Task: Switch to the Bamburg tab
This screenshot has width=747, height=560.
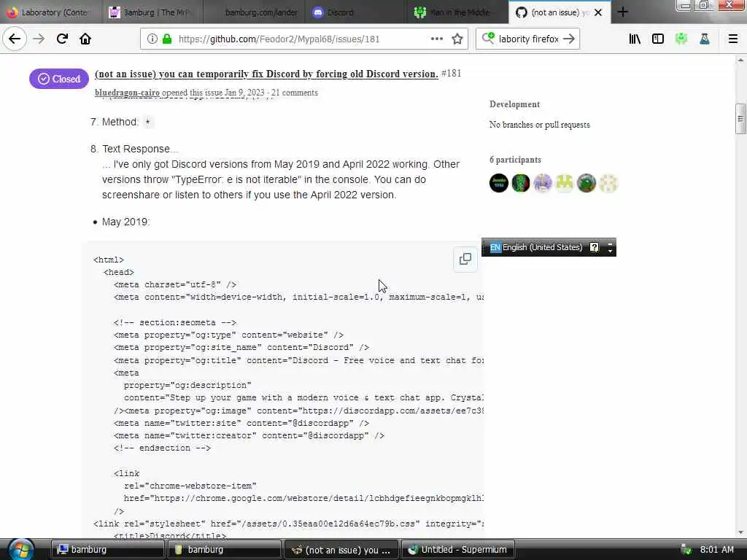Action: pyautogui.click(x=152, y=12)
